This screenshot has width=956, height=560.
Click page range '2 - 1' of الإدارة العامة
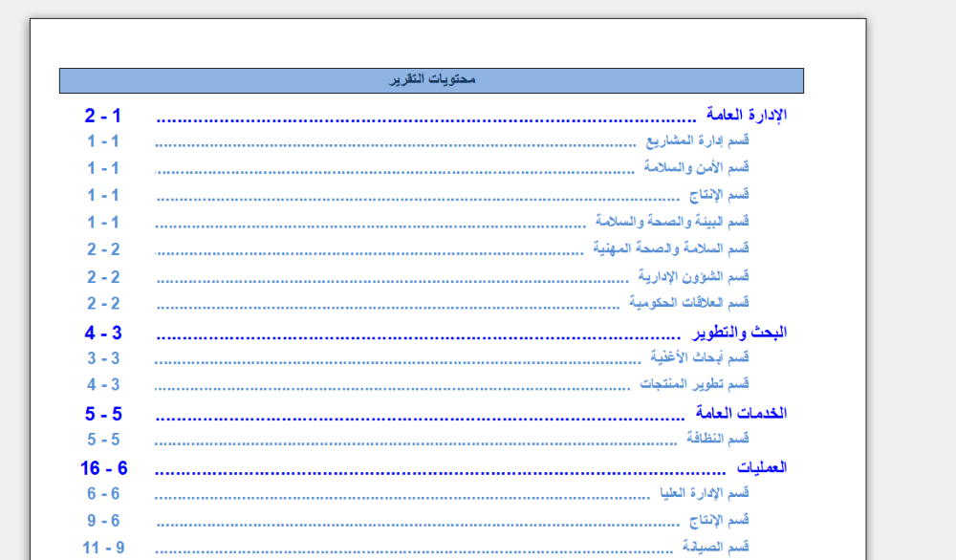tap(103, 116)
